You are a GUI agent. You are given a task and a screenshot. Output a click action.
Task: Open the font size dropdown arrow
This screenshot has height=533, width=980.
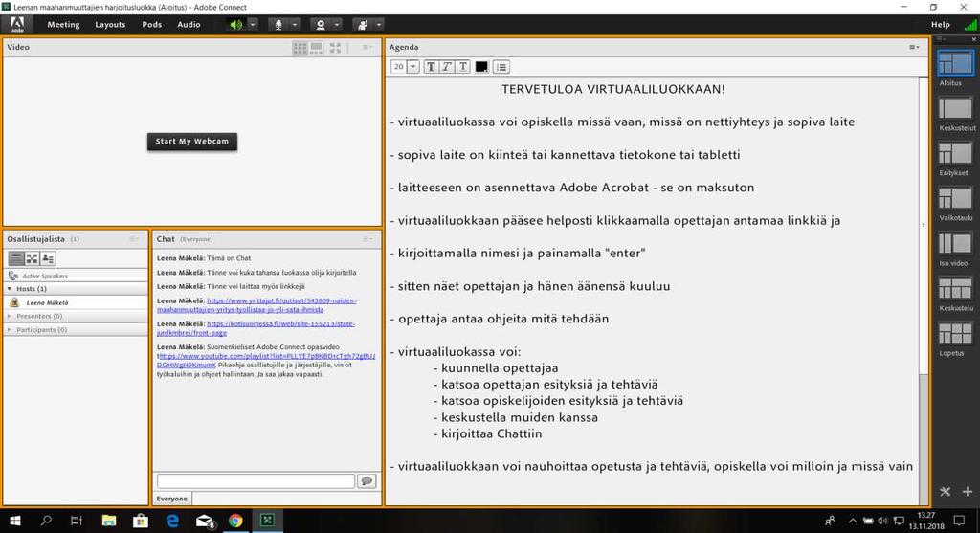point(413,67)
